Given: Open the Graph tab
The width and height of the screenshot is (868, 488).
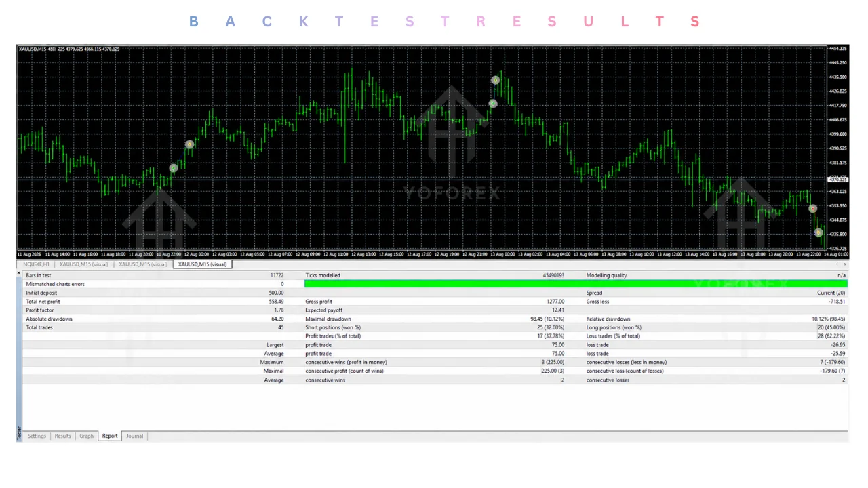Looking at the screenshot, I should [x=86, y=436].
